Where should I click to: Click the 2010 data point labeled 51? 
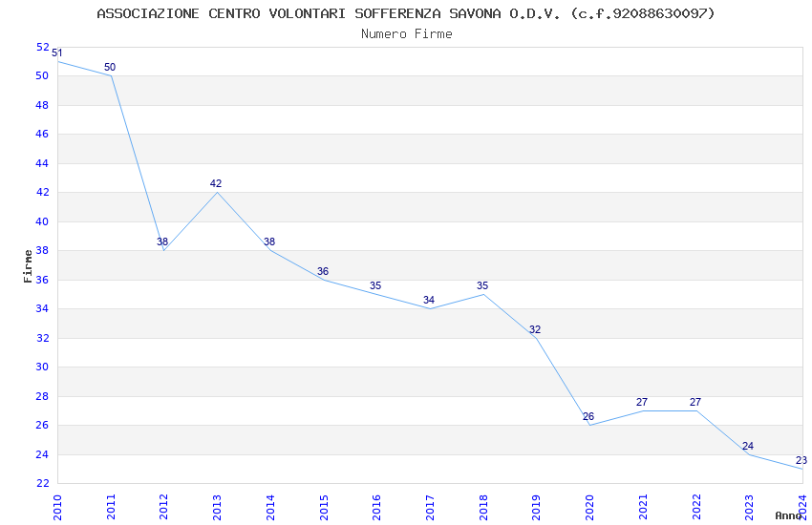pyautogui.click(x=57, y=61)
